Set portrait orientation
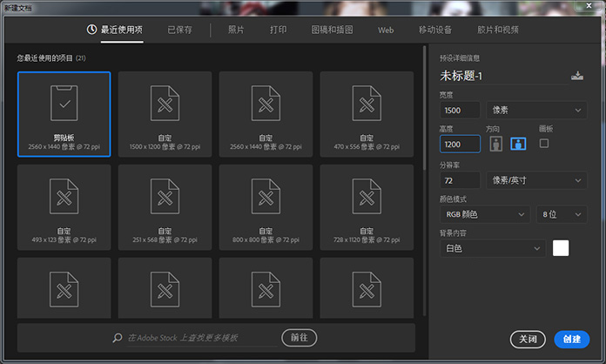 coord(495,144)
